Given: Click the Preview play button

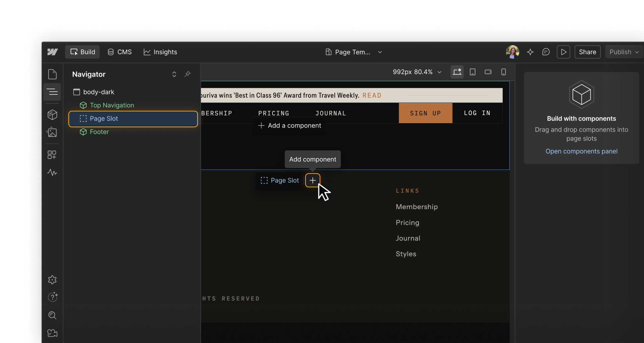Looking at the screenshot, I should [x=563, y=52].
